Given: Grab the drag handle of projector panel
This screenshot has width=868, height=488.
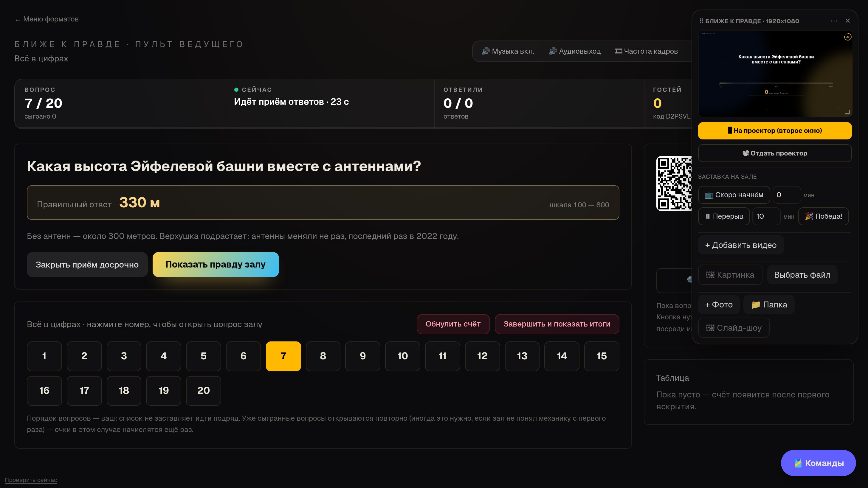Looking at the screenshot, I should coord(701,21).
